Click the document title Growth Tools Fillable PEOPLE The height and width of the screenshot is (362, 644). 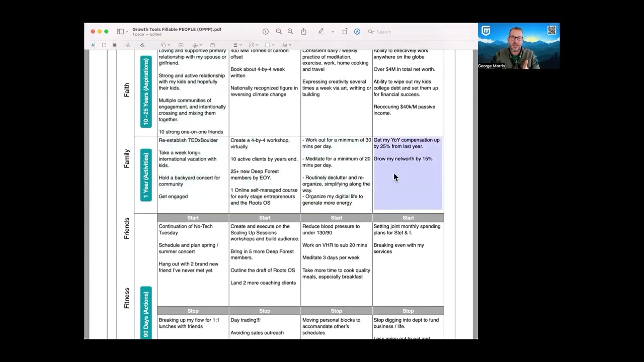coord(177,29)
